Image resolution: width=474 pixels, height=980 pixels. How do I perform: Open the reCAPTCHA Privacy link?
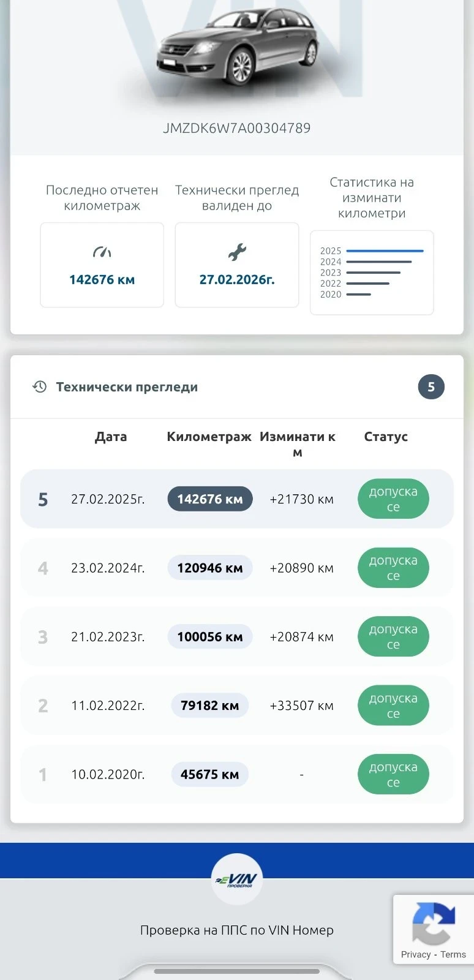pyautogui.click(x=416, y=954)
